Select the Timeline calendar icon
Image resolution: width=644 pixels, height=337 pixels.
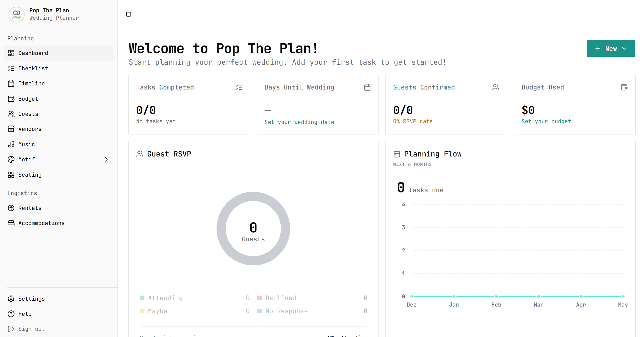pyautogui.click(x=11, y=83)
